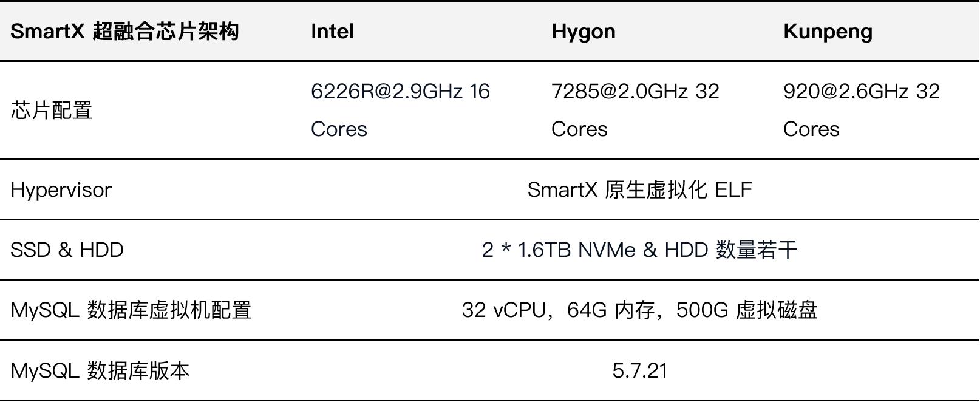This screenshot has width=980, height=402.
Task: Click the 920@2.6GHz 32 Cores cell
Action: tap(862, 110)
